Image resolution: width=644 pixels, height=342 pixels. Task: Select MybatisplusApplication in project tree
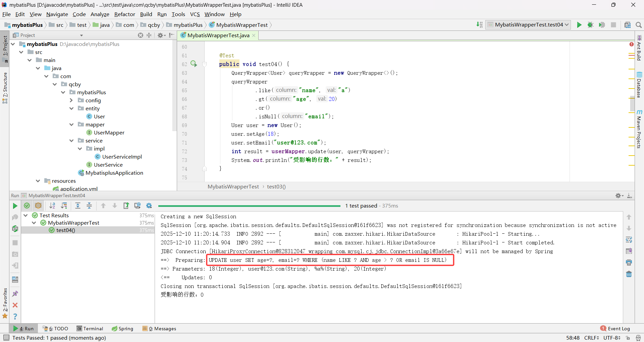tap(110, 173)
